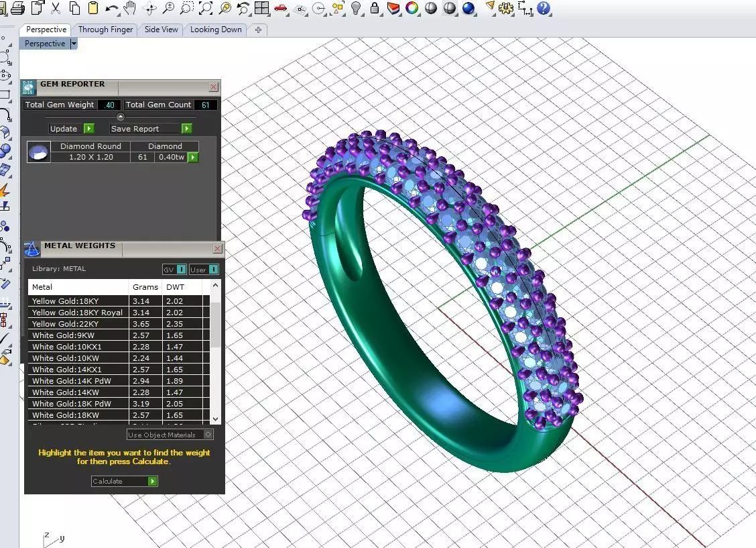This screenshot has width=756, height=548.
Task: Select the White Gold:14KW row
Action: 119,392
